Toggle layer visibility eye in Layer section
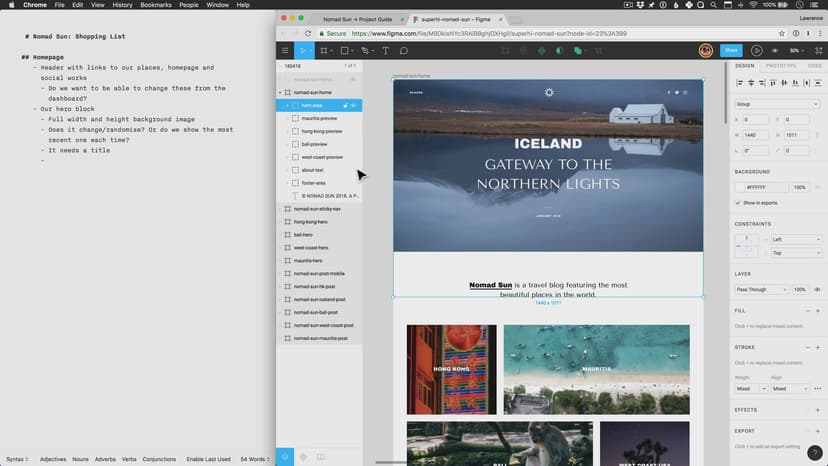 click(x=818, y=289)
